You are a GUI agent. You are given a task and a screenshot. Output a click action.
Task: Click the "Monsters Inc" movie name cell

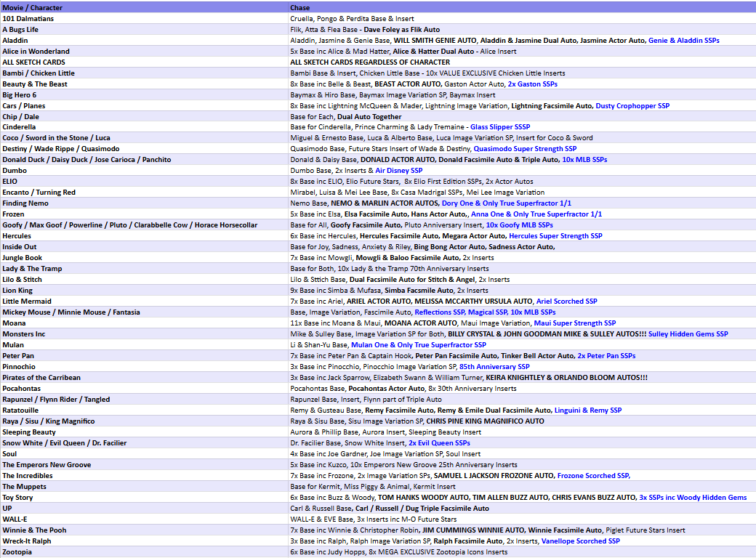(24, 334)
